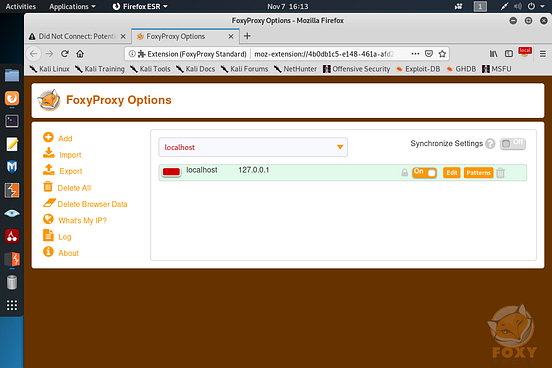Go to Firefox home page
This screenshot has width=552, height=368.
tap(80, 54)
